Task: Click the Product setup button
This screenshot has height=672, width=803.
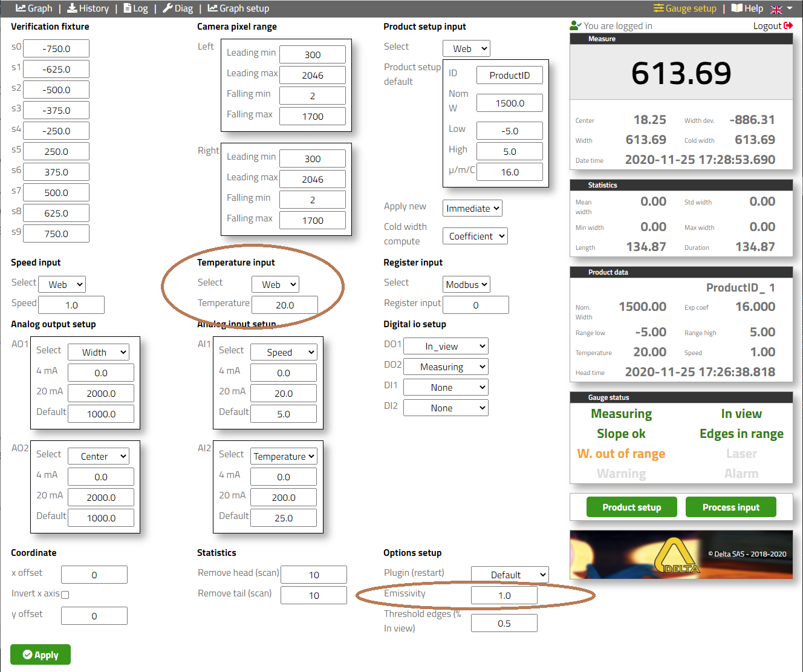Action: point(631,507)
